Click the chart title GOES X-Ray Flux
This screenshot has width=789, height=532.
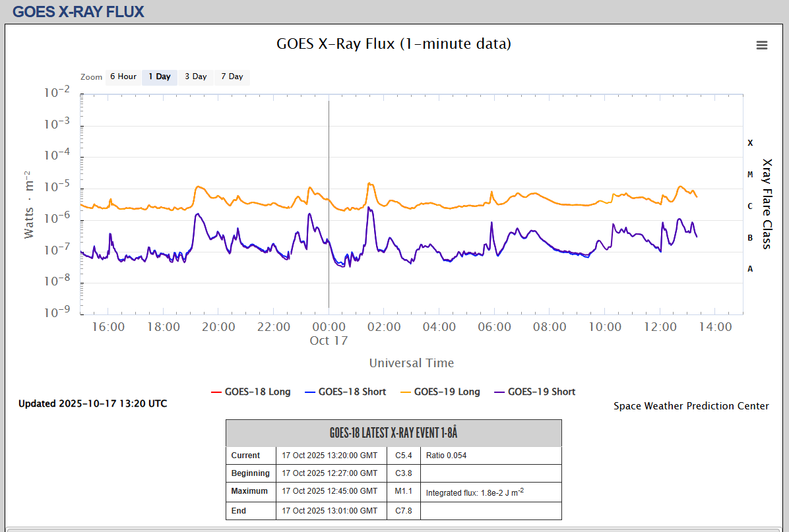(393, 44)
